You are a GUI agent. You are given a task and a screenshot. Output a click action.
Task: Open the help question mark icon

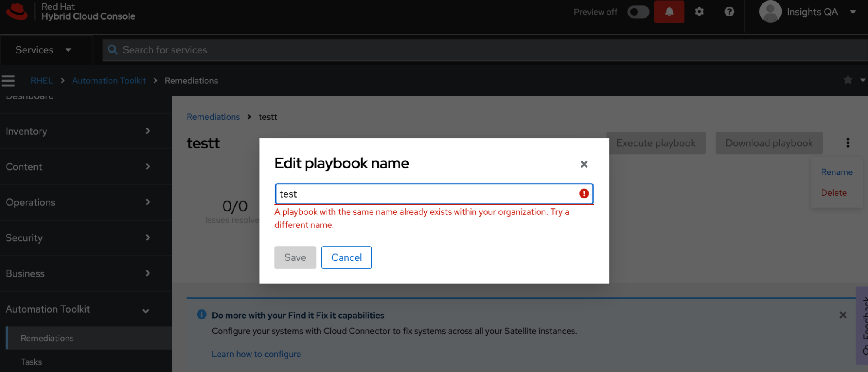(x=729, y=12)
